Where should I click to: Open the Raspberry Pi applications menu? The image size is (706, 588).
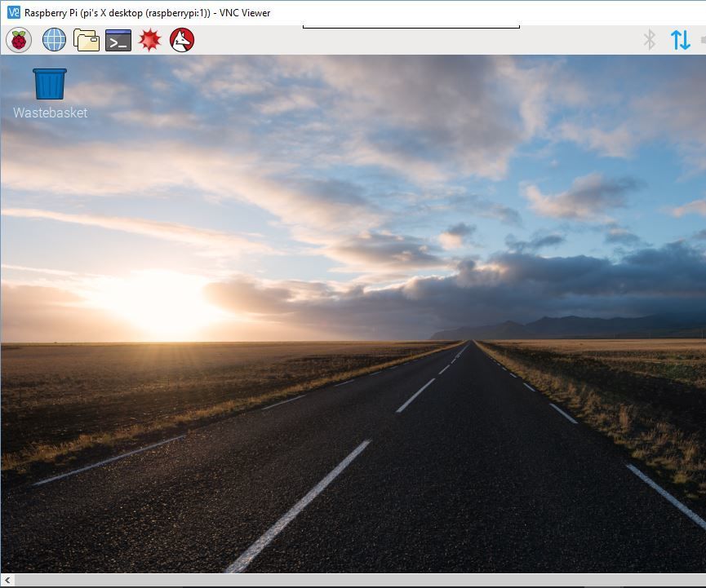[18, 38]
